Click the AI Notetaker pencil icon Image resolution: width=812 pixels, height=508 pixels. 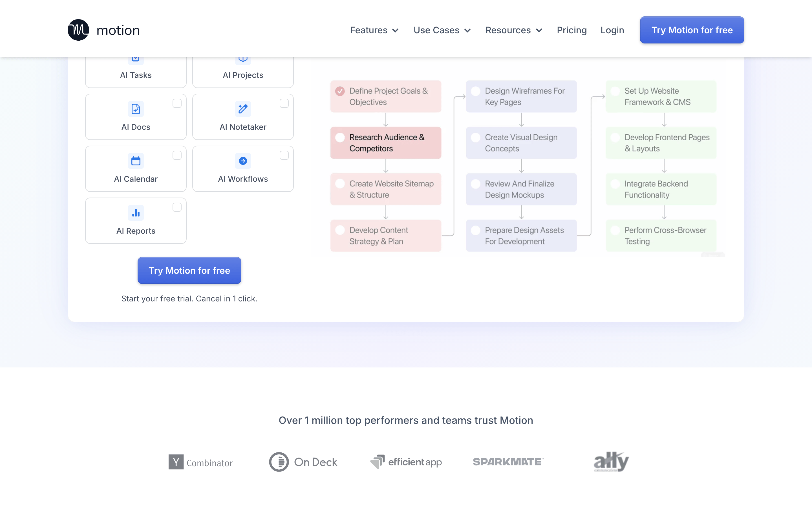[243, 109]
